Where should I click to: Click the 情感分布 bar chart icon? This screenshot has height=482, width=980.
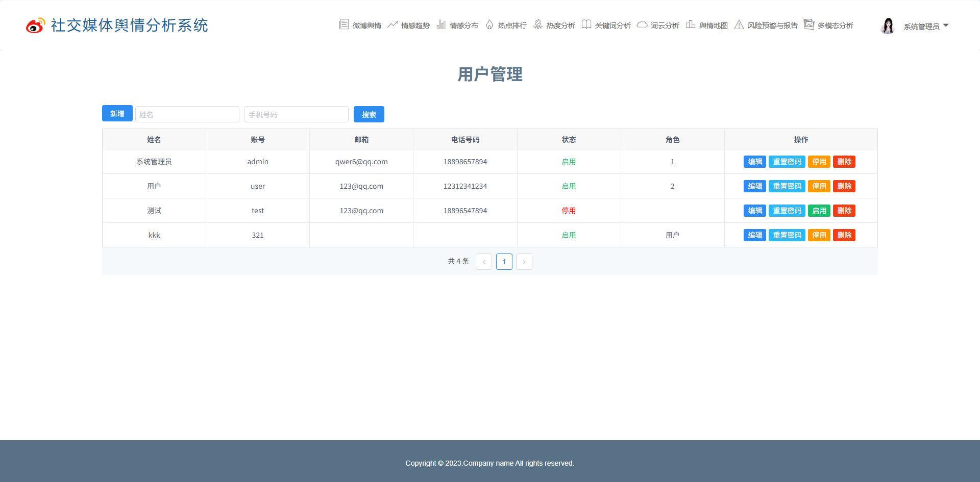441,24
